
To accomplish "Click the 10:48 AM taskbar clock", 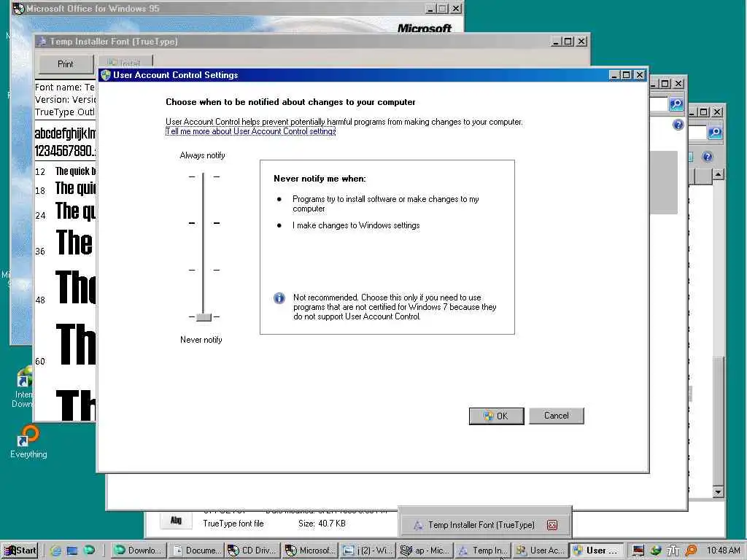I will (723, 551).
